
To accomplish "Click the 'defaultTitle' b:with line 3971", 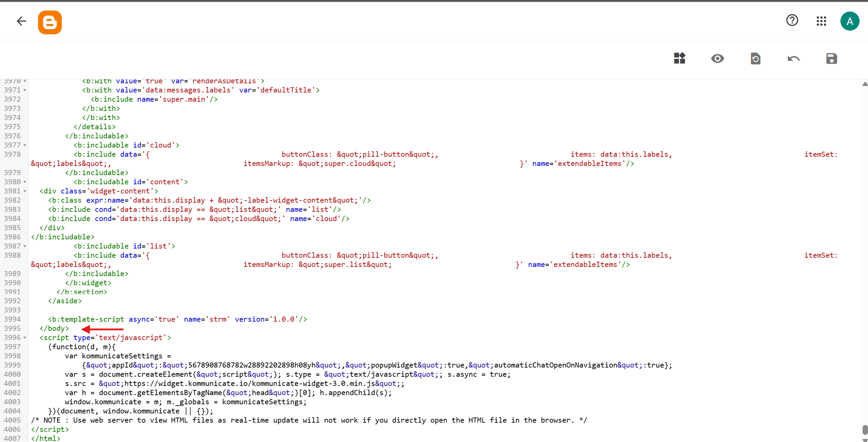I will coord(201,90).
